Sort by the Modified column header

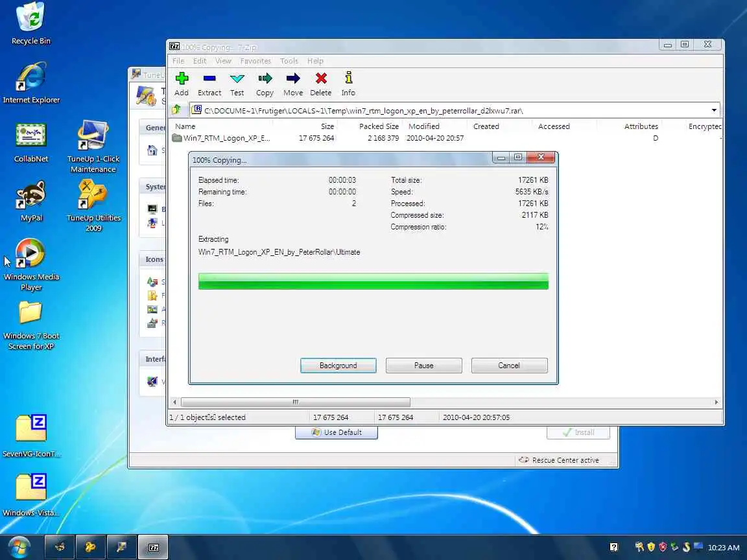coord(423,126)
